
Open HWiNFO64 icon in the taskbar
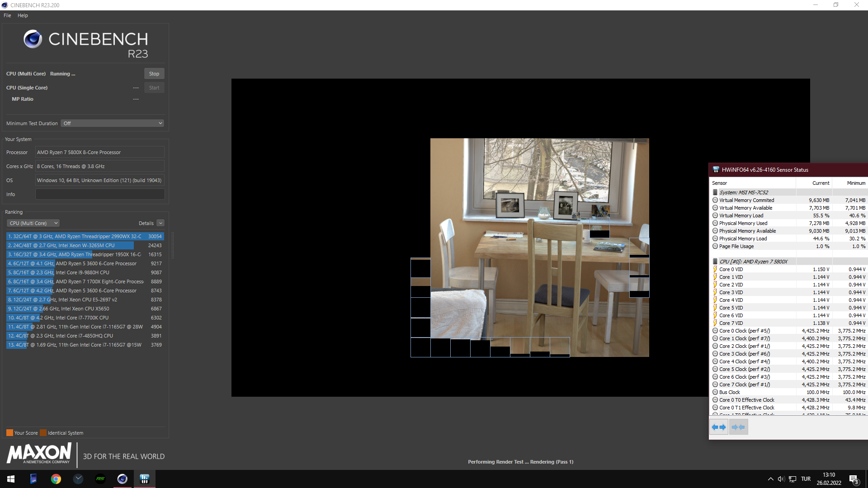[x=145, y=479]
